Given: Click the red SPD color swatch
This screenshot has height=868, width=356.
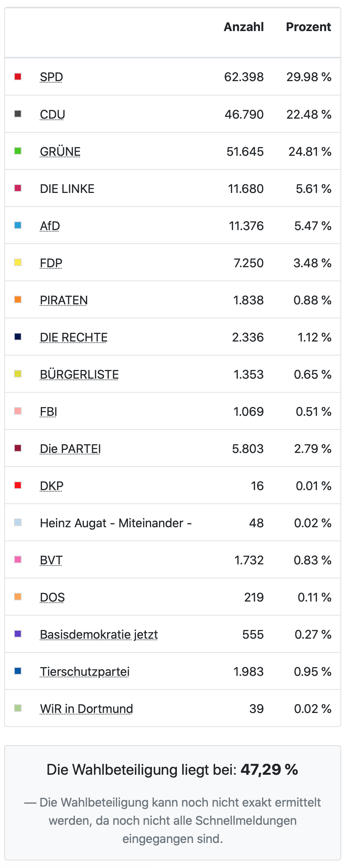Looking at the screenshot, I should [x=18, y=77].
